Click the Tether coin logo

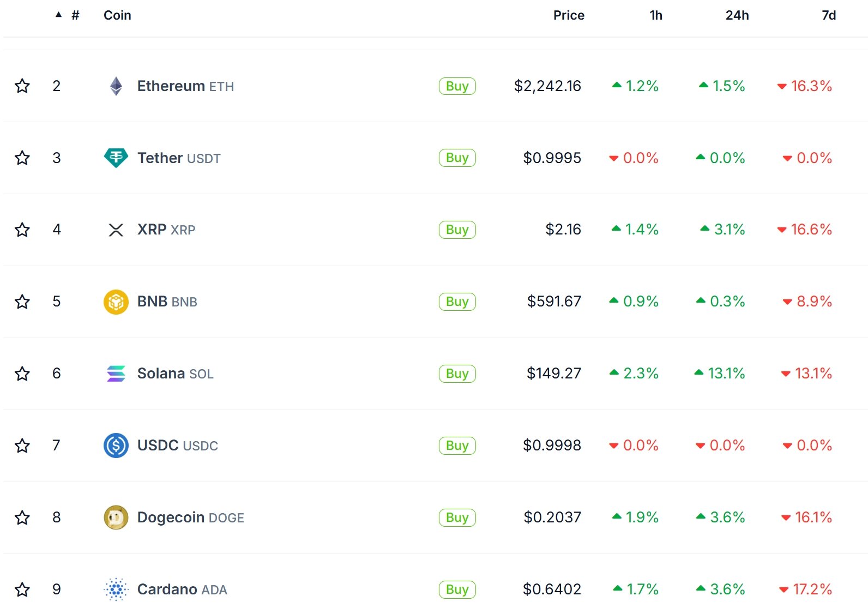(116, 158)
